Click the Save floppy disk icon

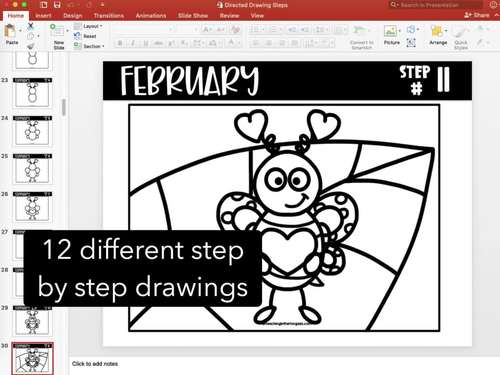pyautogui.click(x=57, y=5)
